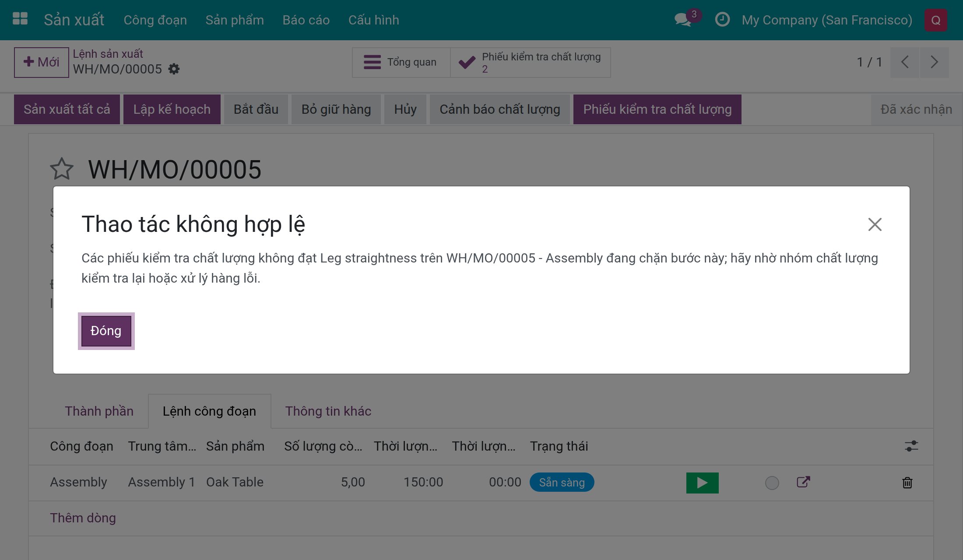
Task: Delete the Assembly row with trash icon
Action: pyautogui.click(x=907, y=483)
